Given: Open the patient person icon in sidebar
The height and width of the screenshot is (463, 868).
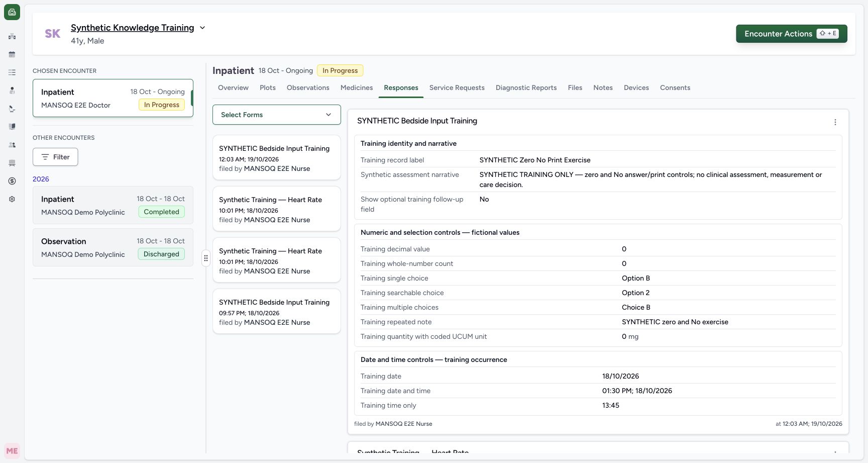Looking at the screenshot, I should (12, 90).
